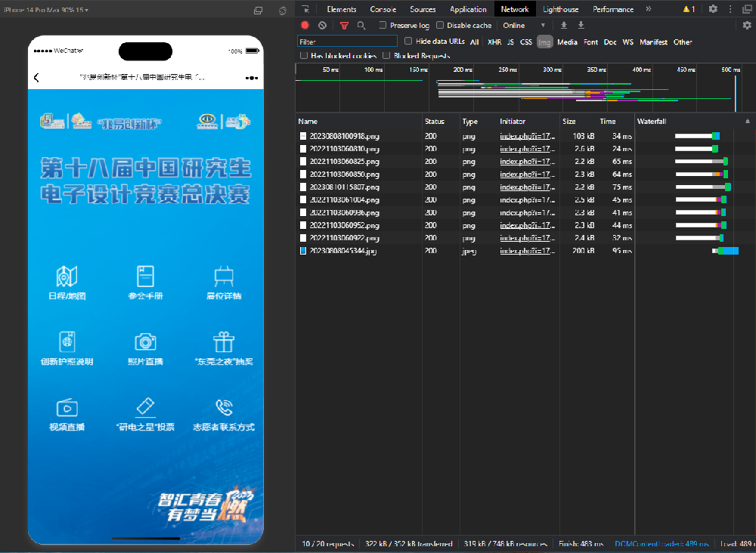Tap the back arrow in phone header

[x=36, y=78]
